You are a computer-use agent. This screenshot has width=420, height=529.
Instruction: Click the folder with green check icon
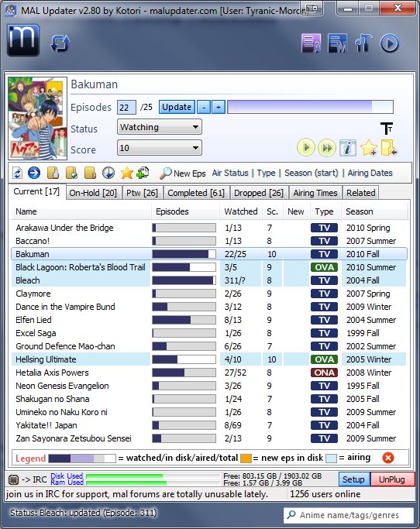[x=71, y=173]
